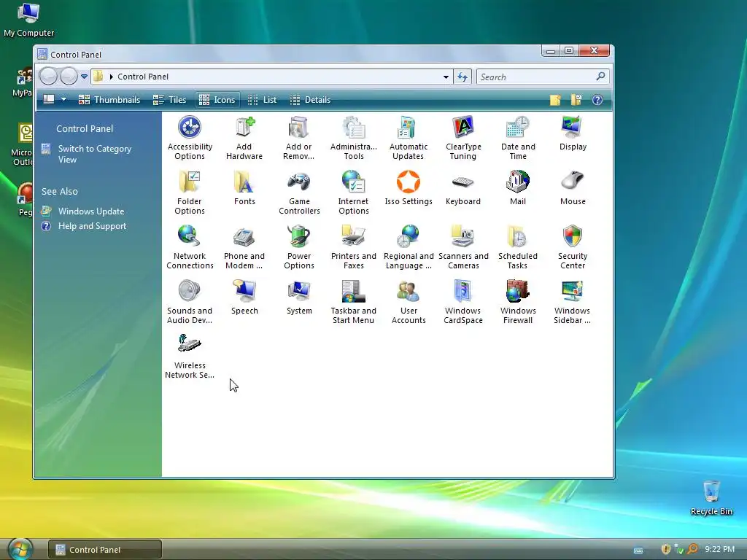Open the Windows Update link
747x560 pixels.
tap(91, 211)
